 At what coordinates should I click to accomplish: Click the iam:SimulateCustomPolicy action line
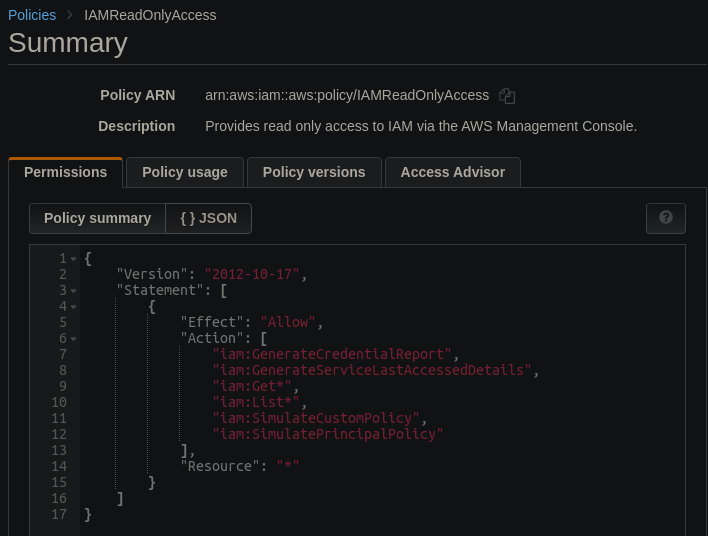316,418
